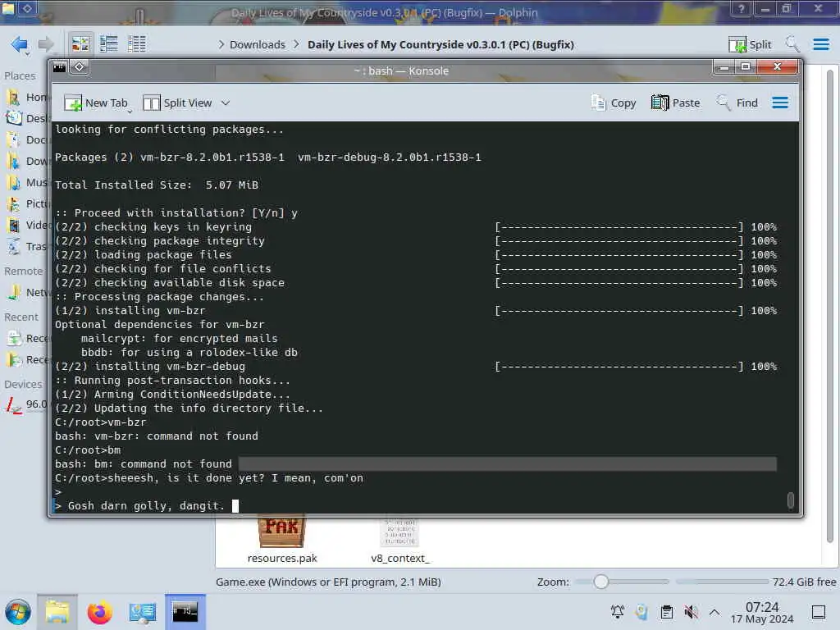The image size is (840, 630).
Task: Switch Dolphin to icons view mode
Action: pyautogui.click(x=80, y=44)
